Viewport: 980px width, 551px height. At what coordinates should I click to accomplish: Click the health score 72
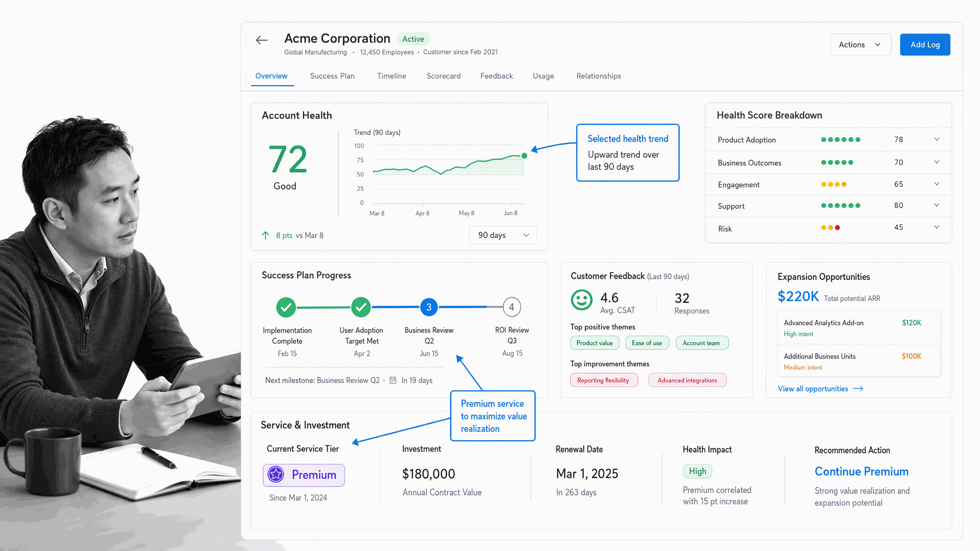[288, 160]
